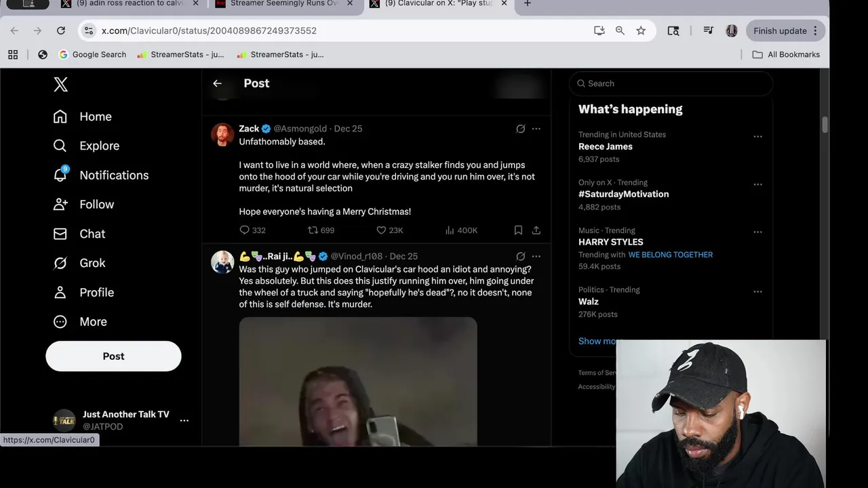Close the Clavicular on X tab

click(504, 3)
